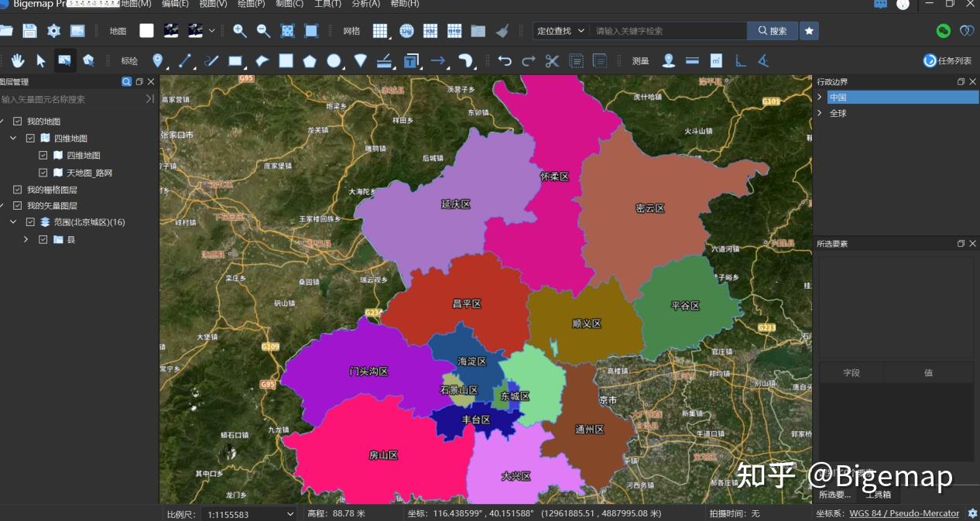
Task: Toggle 我的栅格图层 checkbox
Action: 17,190
